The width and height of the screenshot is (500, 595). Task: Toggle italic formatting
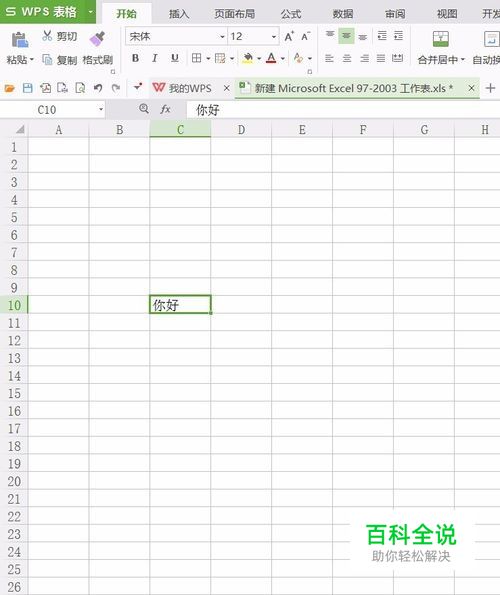pos(154,58)
